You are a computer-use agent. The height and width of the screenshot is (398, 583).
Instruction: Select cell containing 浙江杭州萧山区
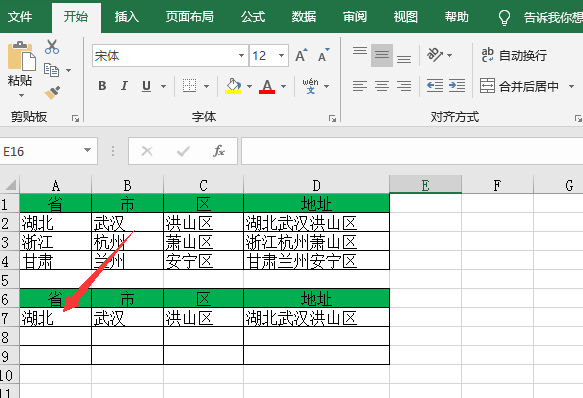coord(316,241)
